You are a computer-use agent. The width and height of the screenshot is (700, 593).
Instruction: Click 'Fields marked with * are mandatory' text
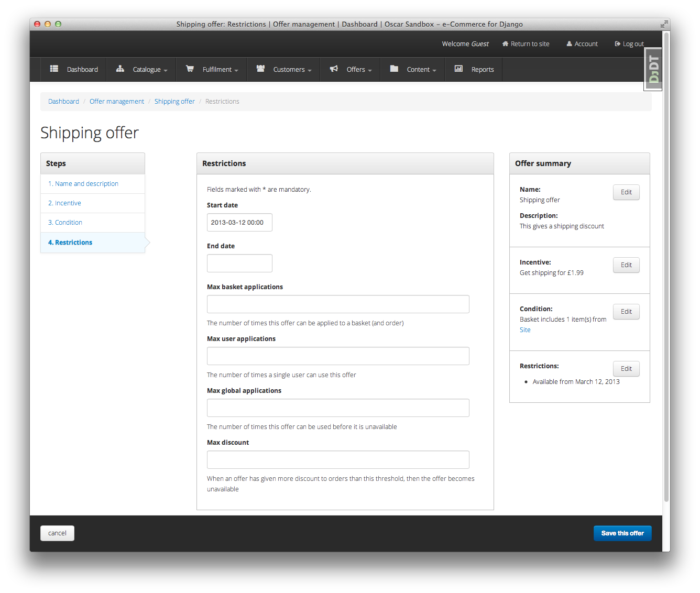(x=259, y=190)
